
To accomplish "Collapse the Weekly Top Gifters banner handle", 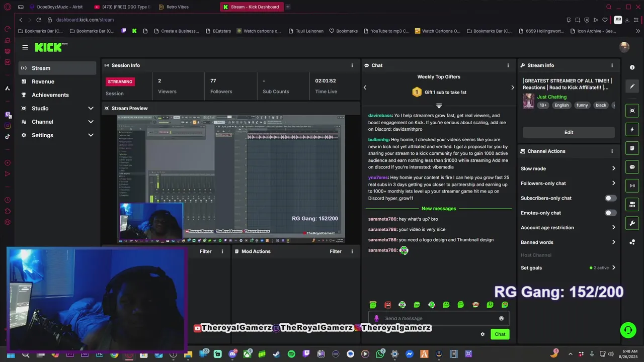I will (x=439, y=106).
